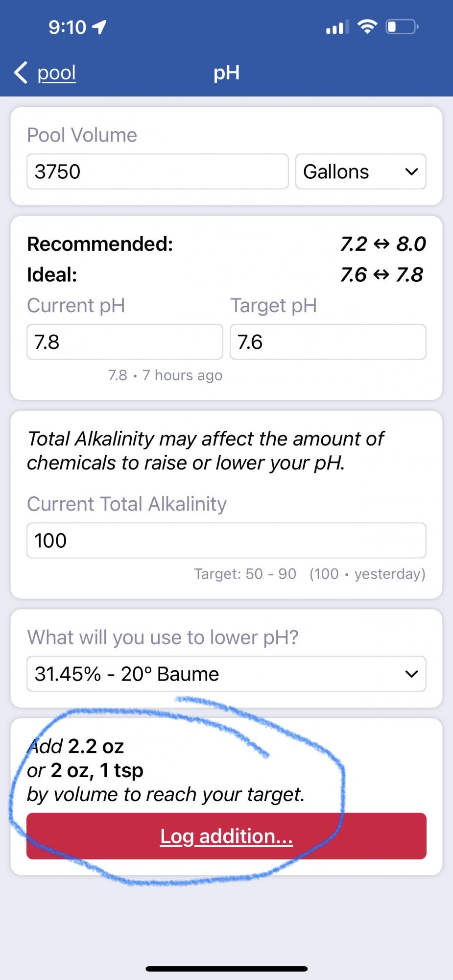Tap the home indicator bar

pos(226,969)
